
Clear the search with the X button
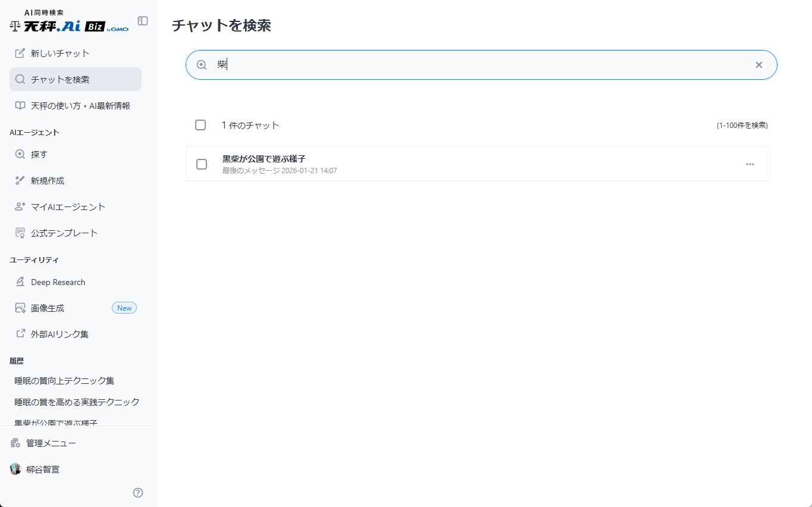(758, 65)
